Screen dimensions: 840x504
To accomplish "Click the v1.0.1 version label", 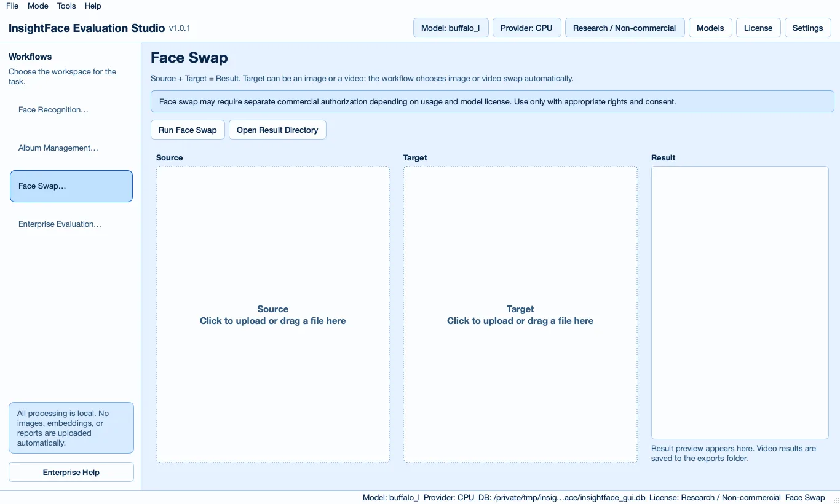I will click(x=180, y=28).
